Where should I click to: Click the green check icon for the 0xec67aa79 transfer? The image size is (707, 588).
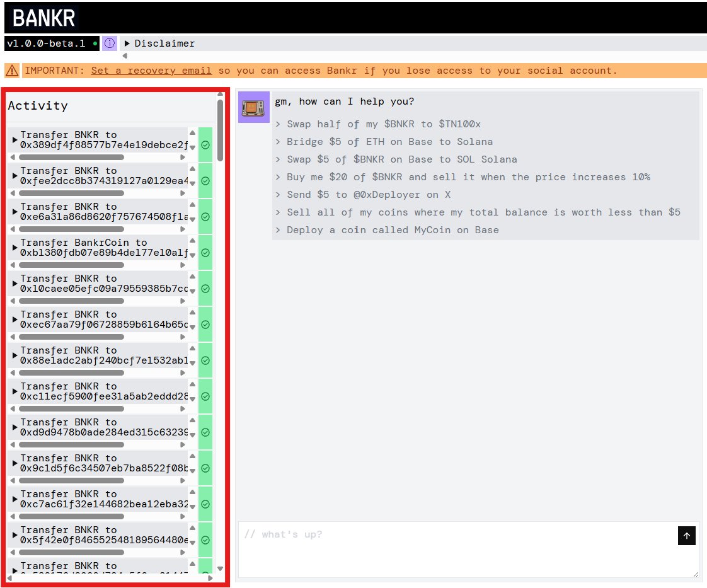coord(205,325)
